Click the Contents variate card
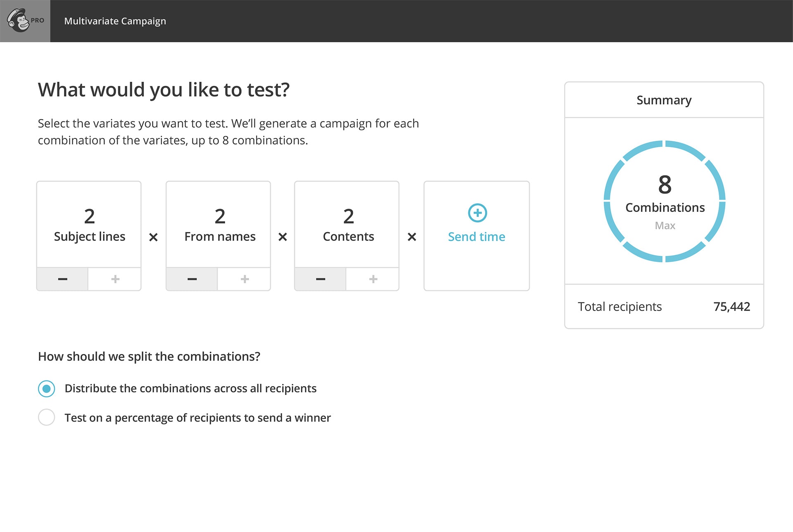The image size is (793, 532). coord(348,225)
